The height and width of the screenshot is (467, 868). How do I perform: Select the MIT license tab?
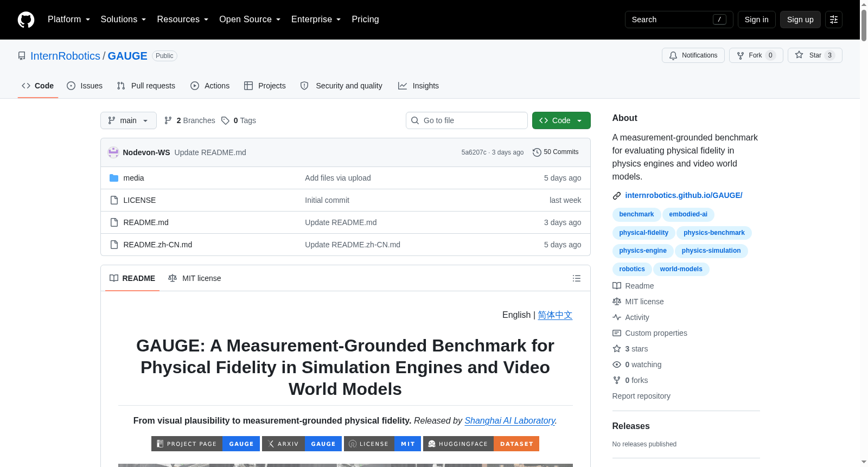pos(195,278)
